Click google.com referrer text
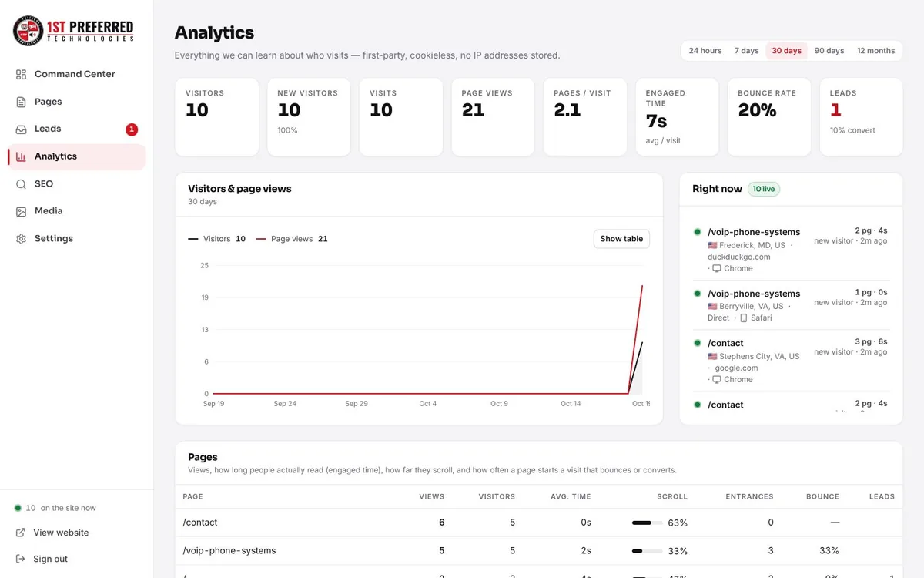924x578 pixels. (x=737, y=368)
